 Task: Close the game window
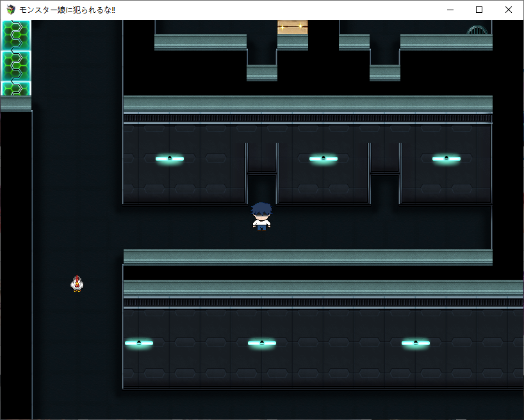coord(509,10)
